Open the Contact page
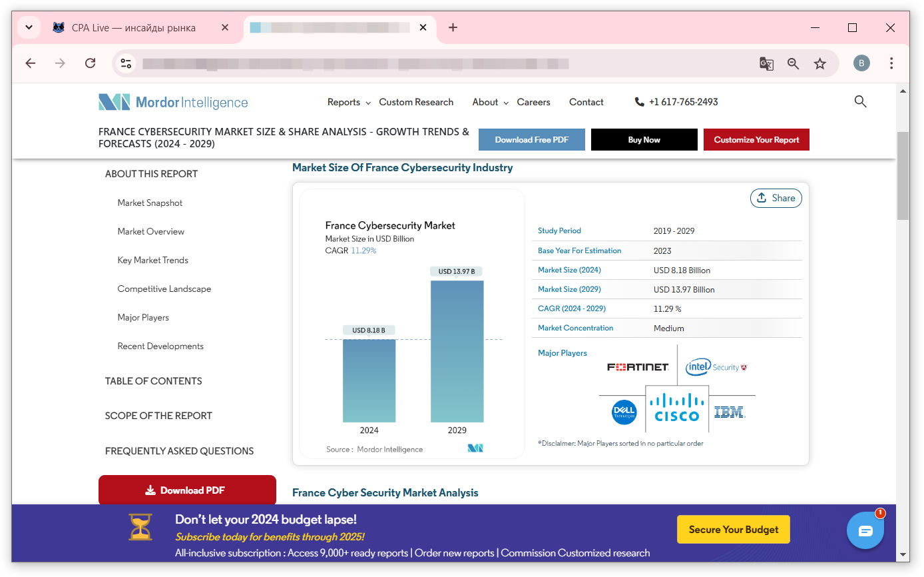 pos(586,102)
